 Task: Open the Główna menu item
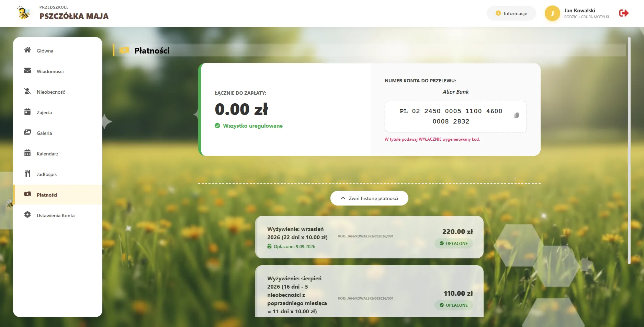58,51
